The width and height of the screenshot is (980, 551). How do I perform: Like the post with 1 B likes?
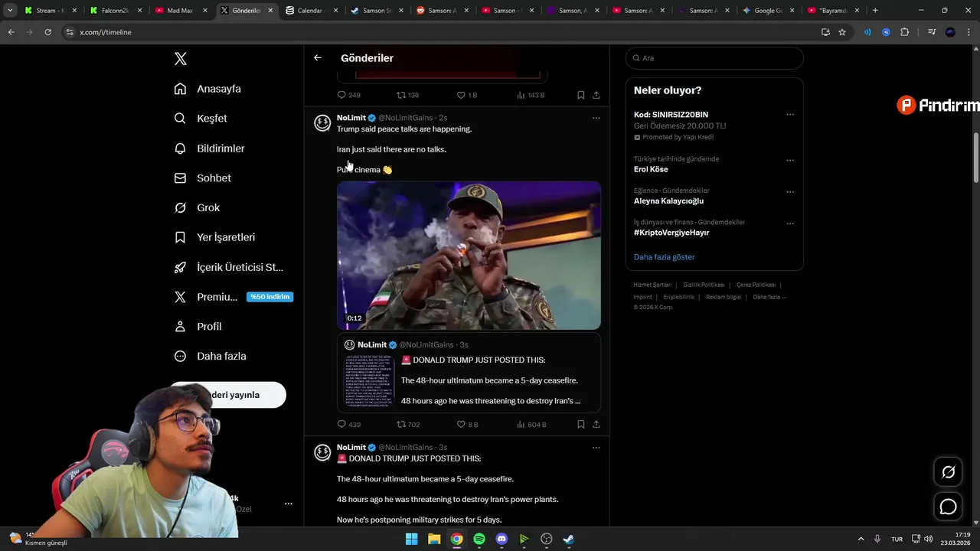click(x=461, y=95)
